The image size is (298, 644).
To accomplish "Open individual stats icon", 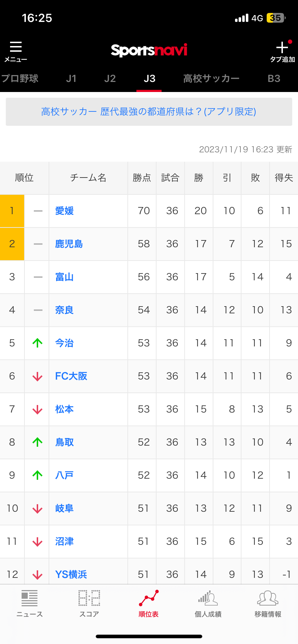I will coord(208,599).
